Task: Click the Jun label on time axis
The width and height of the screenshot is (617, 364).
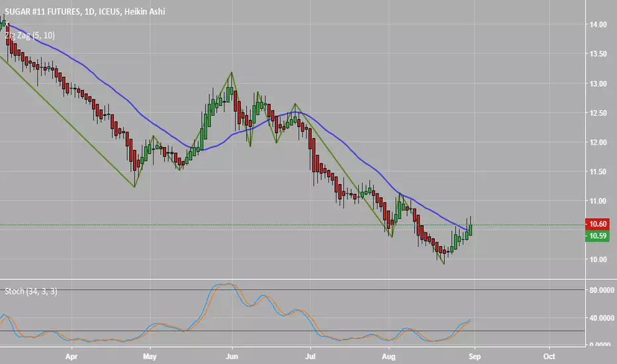Action: 232,357
